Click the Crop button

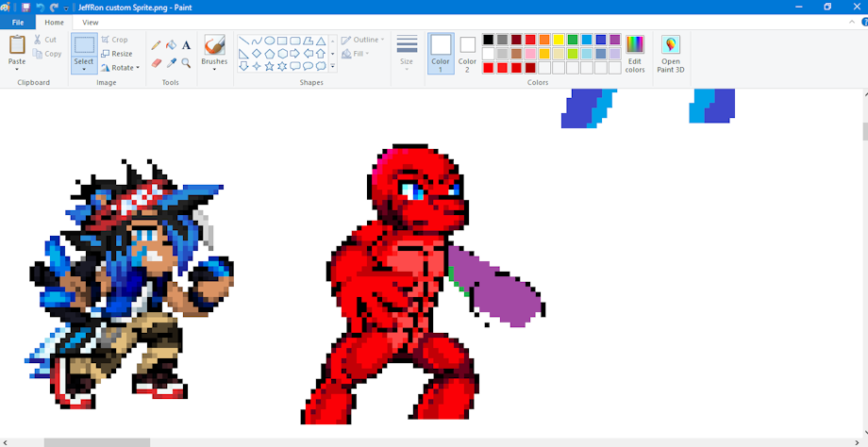114,40
